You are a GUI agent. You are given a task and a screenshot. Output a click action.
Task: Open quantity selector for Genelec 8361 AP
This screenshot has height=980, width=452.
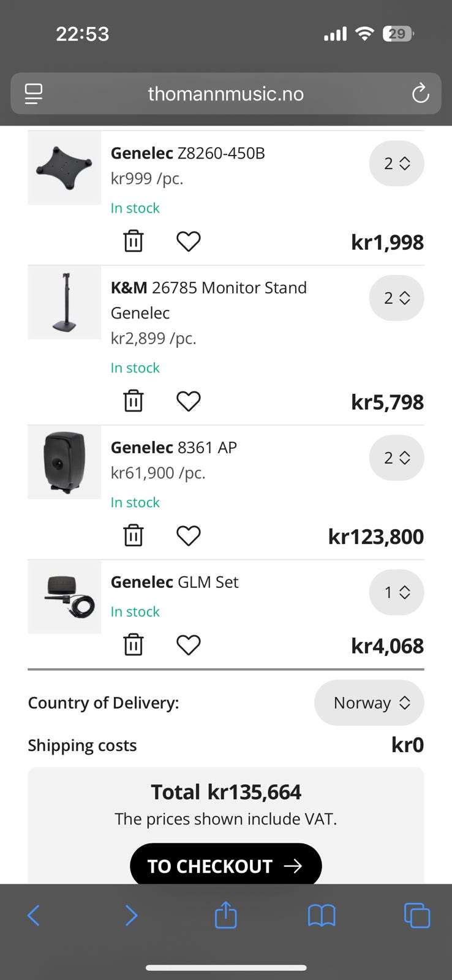[x=396, y=458]
